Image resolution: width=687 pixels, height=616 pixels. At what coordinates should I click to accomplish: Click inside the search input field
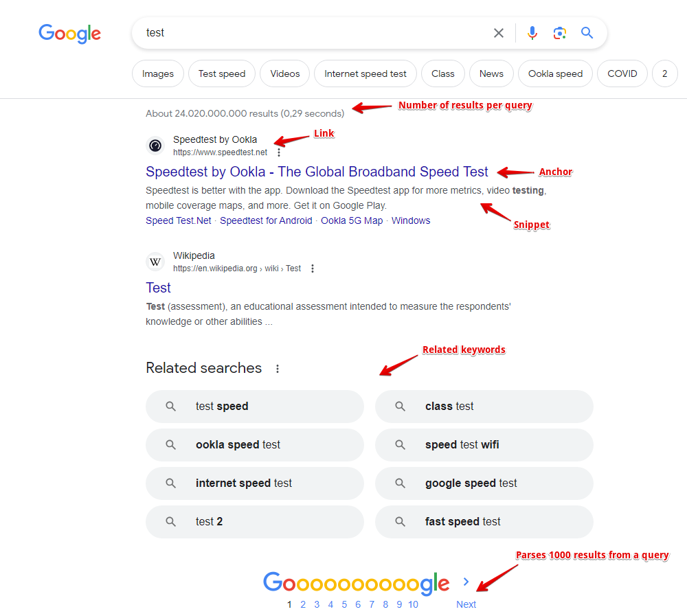tap(309, 33)
